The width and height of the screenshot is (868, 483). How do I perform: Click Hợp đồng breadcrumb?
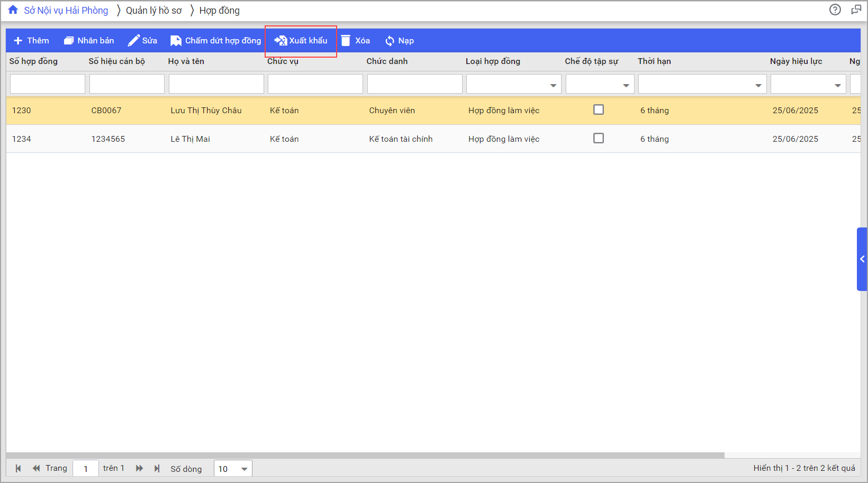pos(220,11)
